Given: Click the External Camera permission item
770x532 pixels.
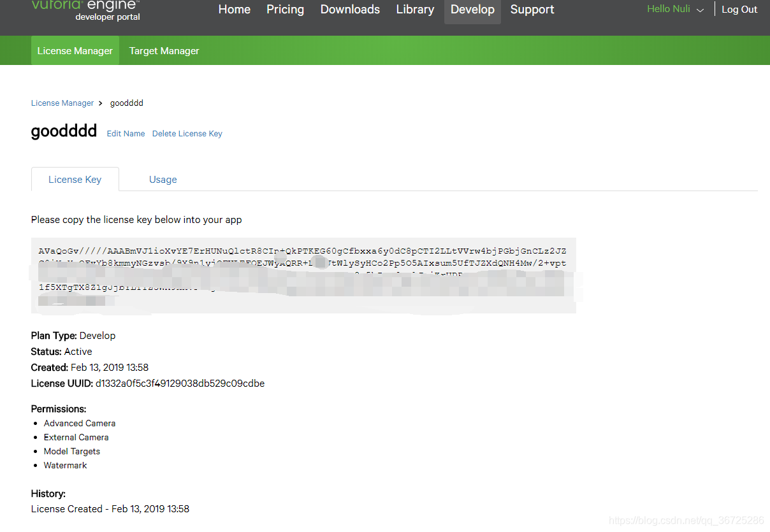Looking at the screenshot, I should tap(76, 437).
